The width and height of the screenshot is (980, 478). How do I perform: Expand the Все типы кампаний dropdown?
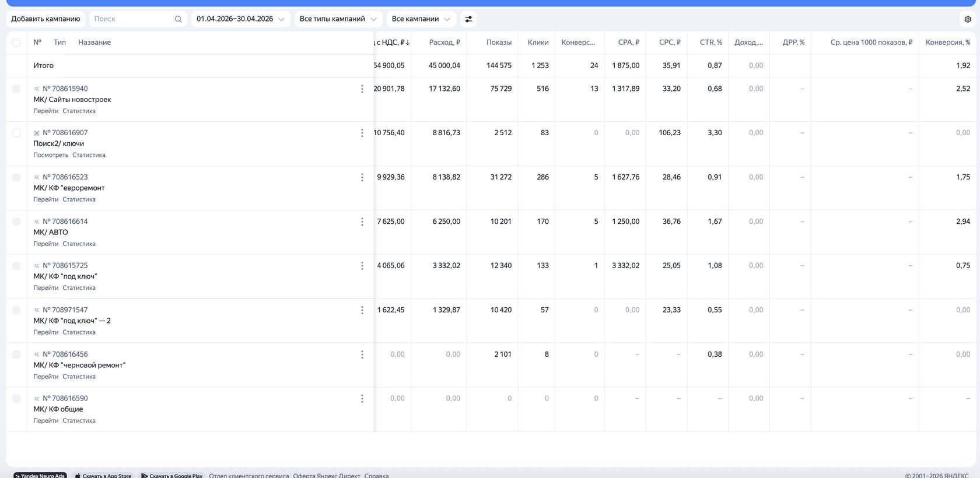[338, 19]
